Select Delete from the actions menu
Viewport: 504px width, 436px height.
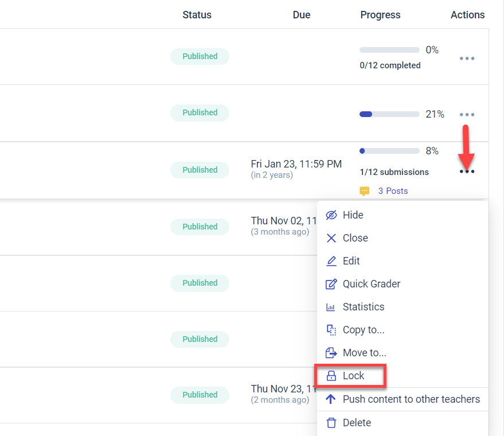pyautogui.click(x=403, y=422)
